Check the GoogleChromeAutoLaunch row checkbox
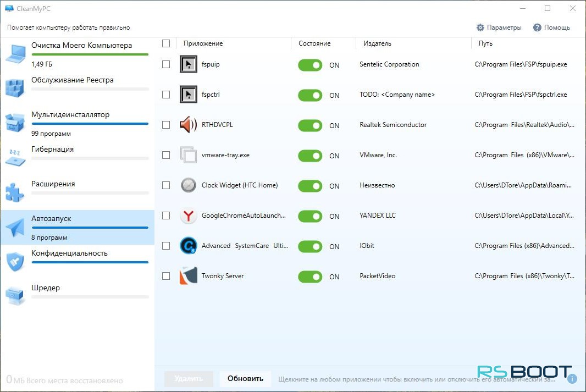This screenshot has width=586, height=392. pos(166,216)
